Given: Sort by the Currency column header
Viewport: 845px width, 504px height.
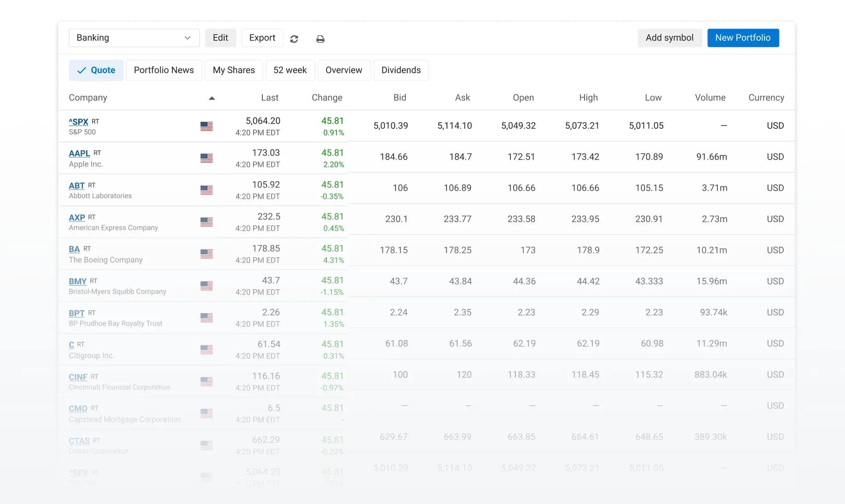Looking at the screenshot, I should click(766, 97).
